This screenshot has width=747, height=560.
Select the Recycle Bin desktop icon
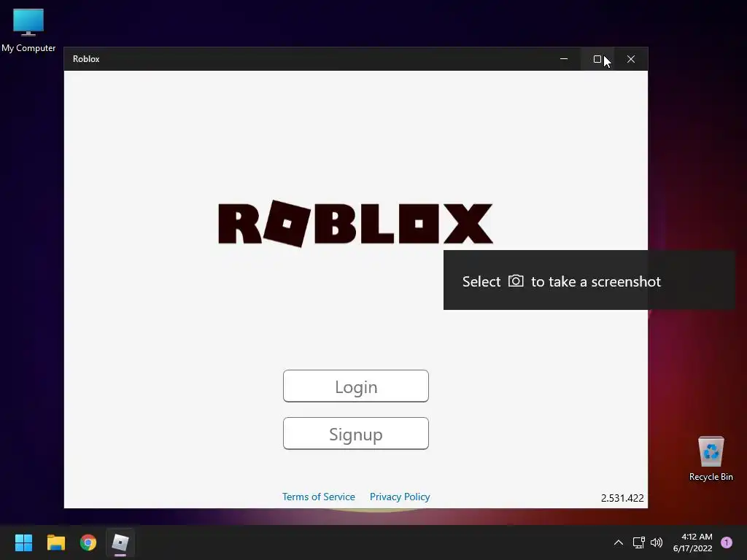[711, 459]
